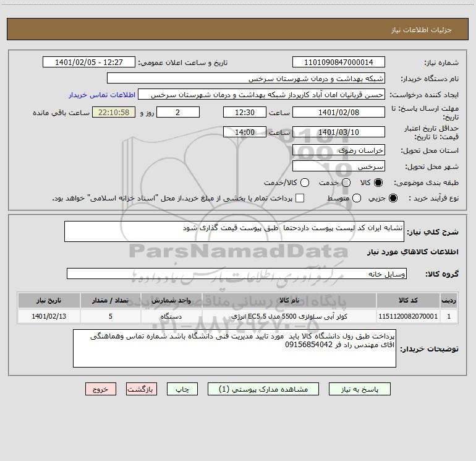The height and width of the screenshot is (461, 476).
Task: Select the کالا radio button
Action: [x=378, y=183]
